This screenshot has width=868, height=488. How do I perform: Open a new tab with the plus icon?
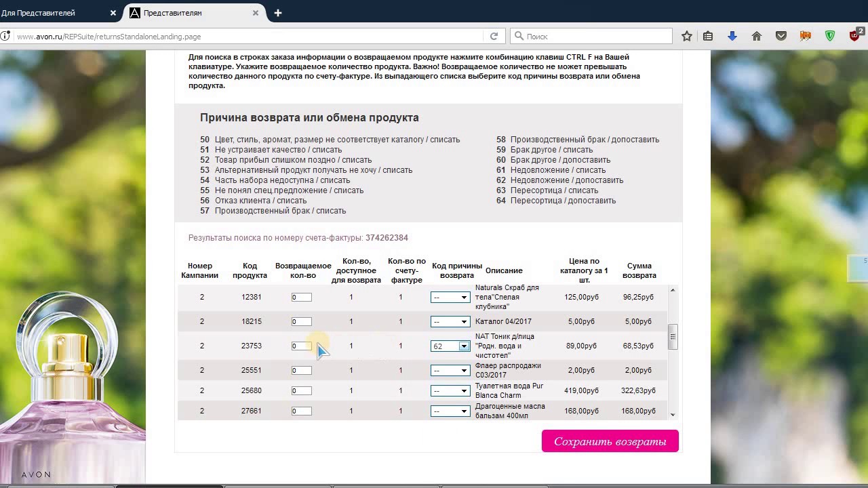tap(278, 13)
